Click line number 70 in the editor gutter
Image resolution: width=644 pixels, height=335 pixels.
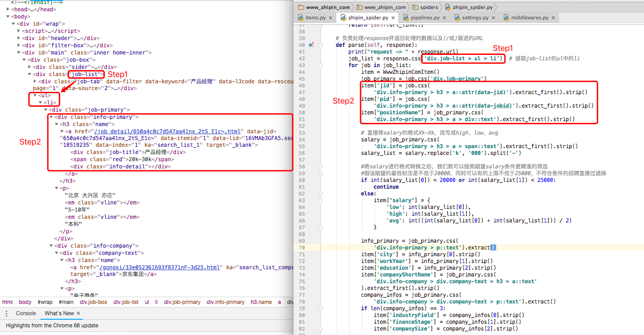[302, 248]
